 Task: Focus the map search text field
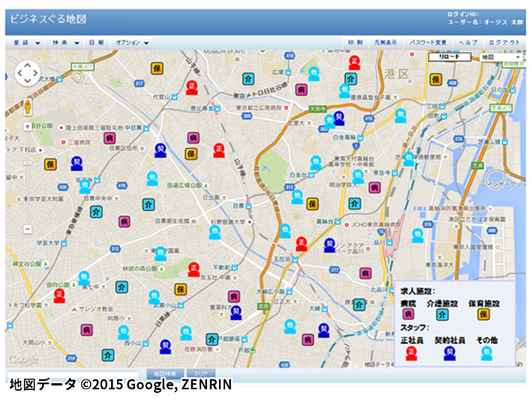point(73,374)
